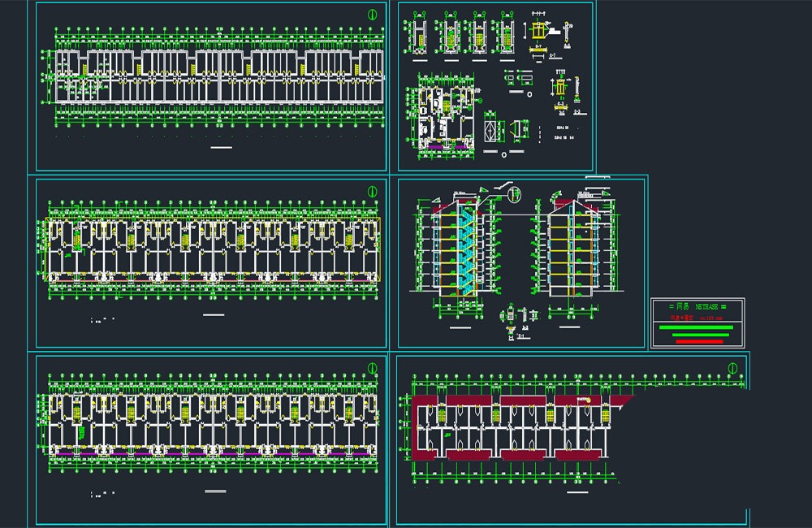Select the enlarged unit plan in details sheet
The width and height of the screenshot is (812, 528).
tap(444, 115)
